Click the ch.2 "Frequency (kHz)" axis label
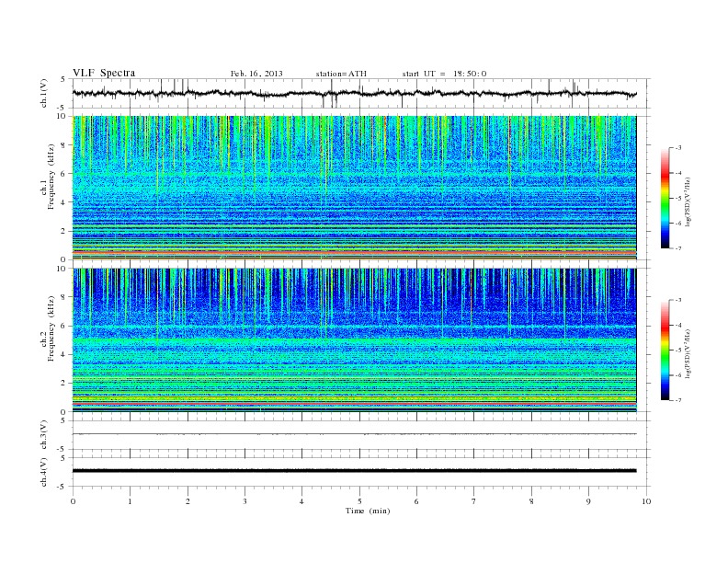This screenshot has width=728, height=563. (x=51, y=327)
